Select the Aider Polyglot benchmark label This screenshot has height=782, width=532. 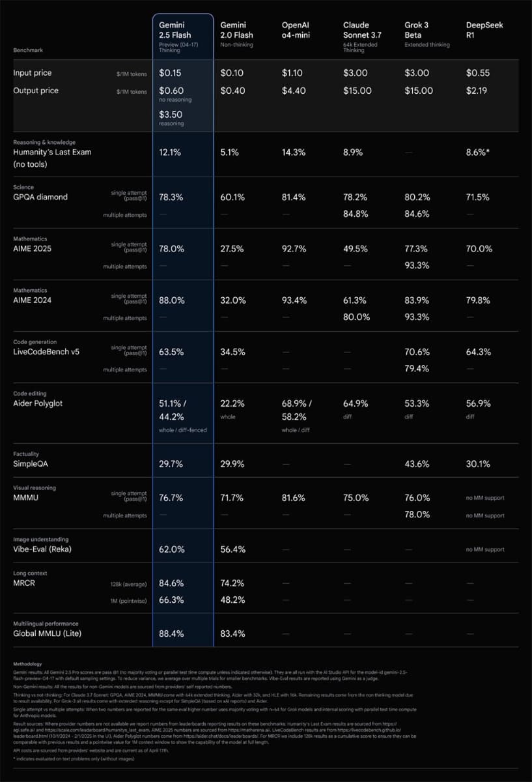(40, 403)
